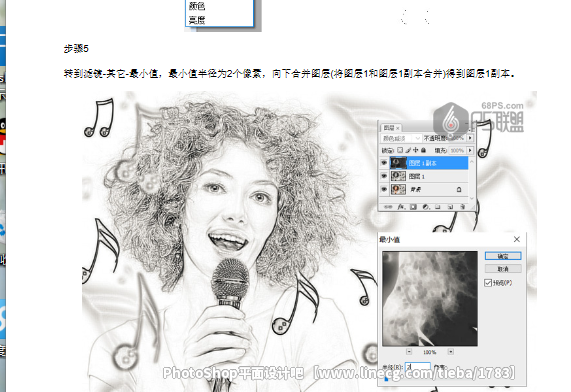
Task: Click the 不透明度 opacity value field
Action: click(456, 138)
